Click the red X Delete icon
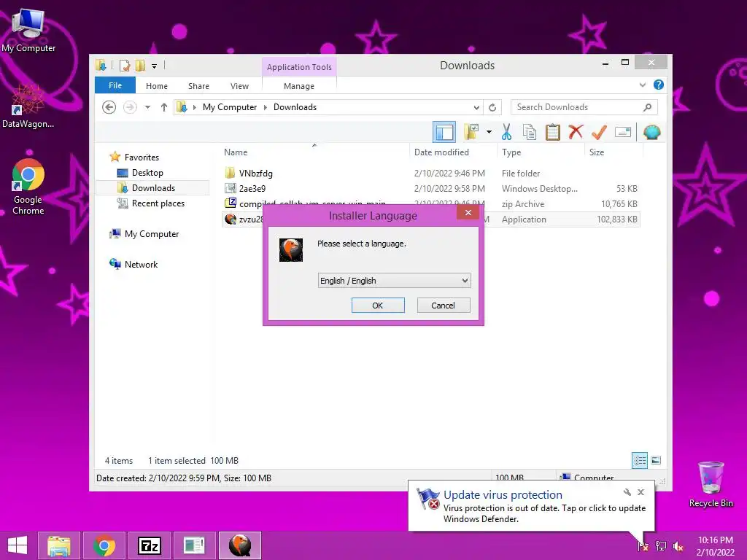747x560 pixels. [x=576, y=131]
